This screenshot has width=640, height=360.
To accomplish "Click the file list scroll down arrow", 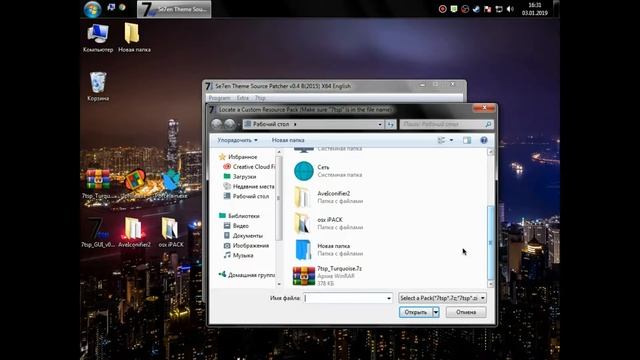I will [491, 284].
